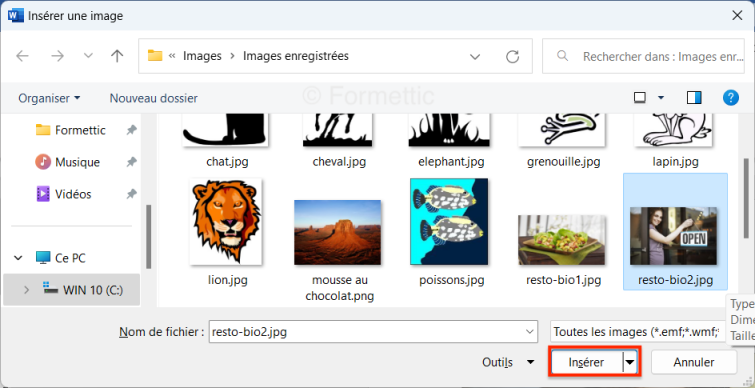Go up one folder level
Screen dimensions: 755x388
click(x=117, y=56)
